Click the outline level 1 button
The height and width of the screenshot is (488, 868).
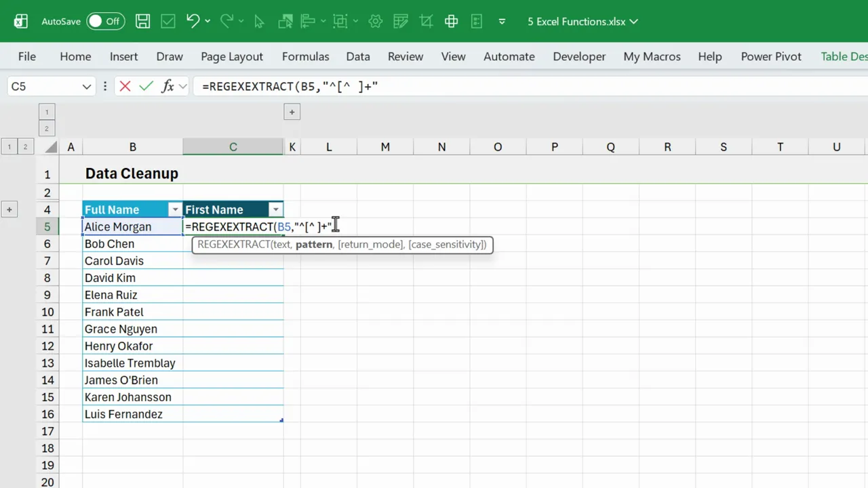pyautogui.click(x=9, y=146)
